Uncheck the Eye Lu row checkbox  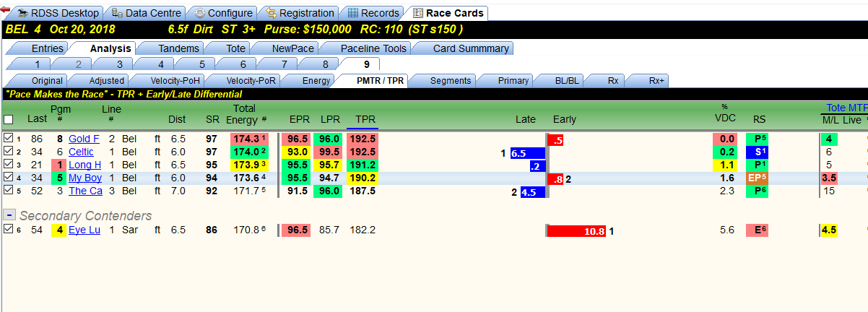coord(8,230)
